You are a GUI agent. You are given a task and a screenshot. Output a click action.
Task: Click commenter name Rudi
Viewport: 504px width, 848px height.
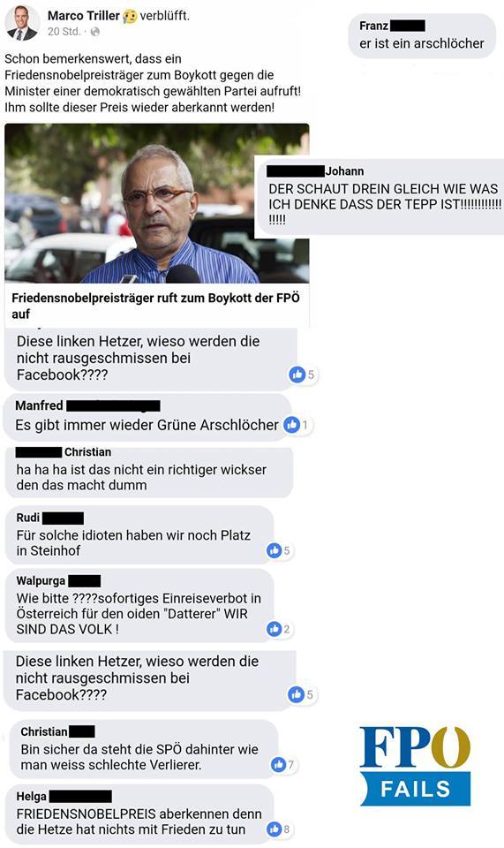click(x=28, y=518)
